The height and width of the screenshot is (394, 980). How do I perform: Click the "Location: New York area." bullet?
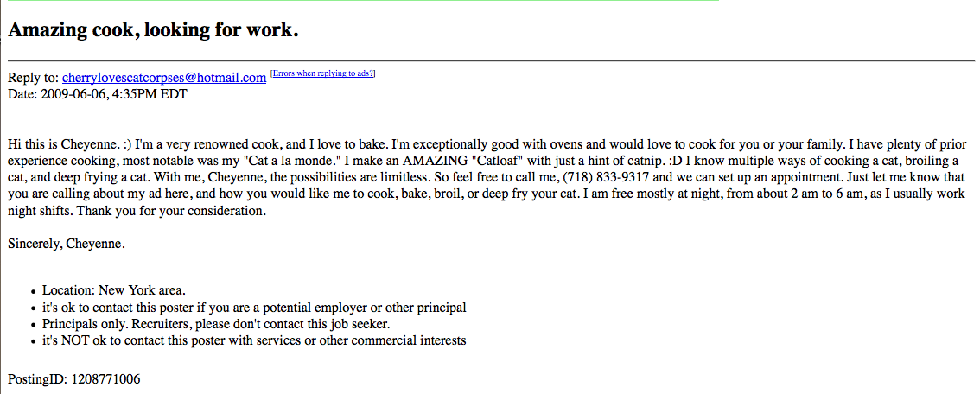coord(114,291)
